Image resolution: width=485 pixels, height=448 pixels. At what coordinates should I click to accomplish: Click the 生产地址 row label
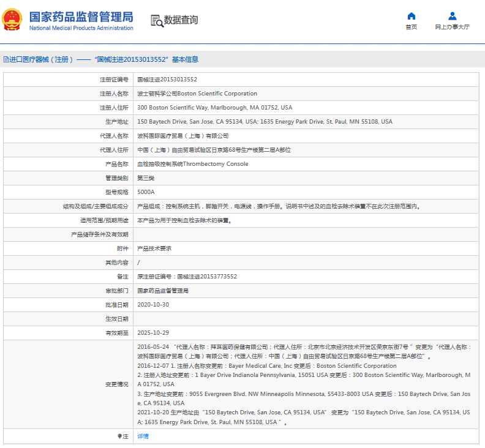116,122
